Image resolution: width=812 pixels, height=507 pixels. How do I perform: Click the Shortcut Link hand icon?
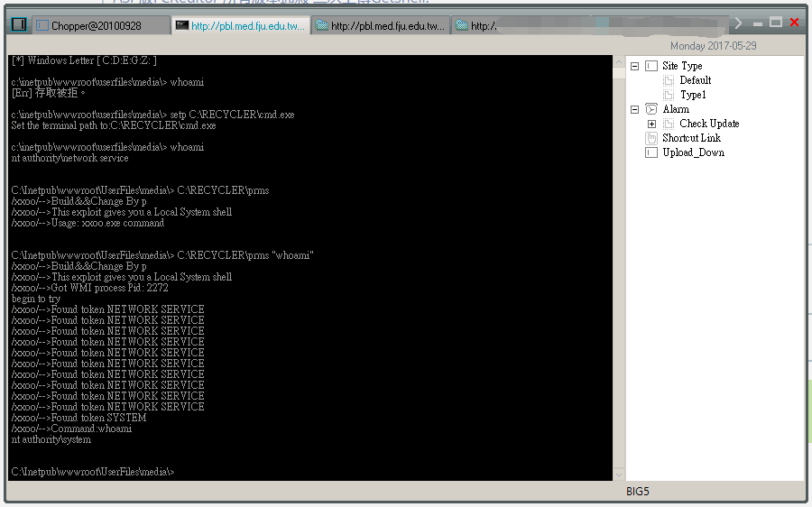pos(651,138)
